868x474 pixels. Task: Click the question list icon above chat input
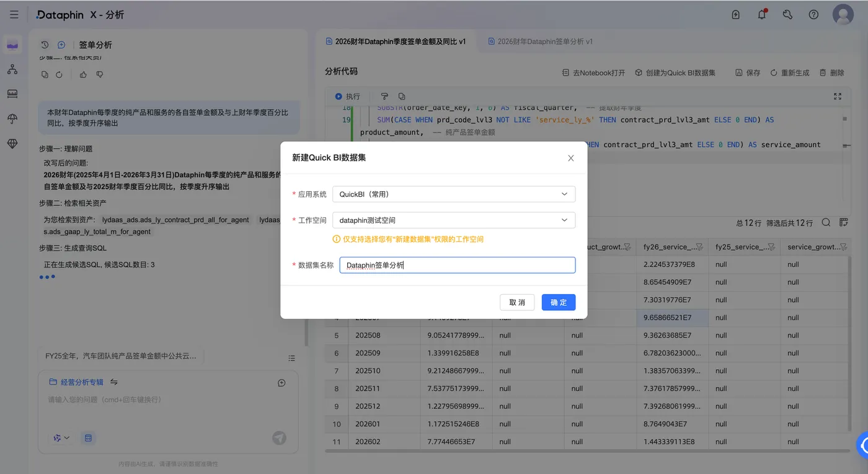coord(291,358)
